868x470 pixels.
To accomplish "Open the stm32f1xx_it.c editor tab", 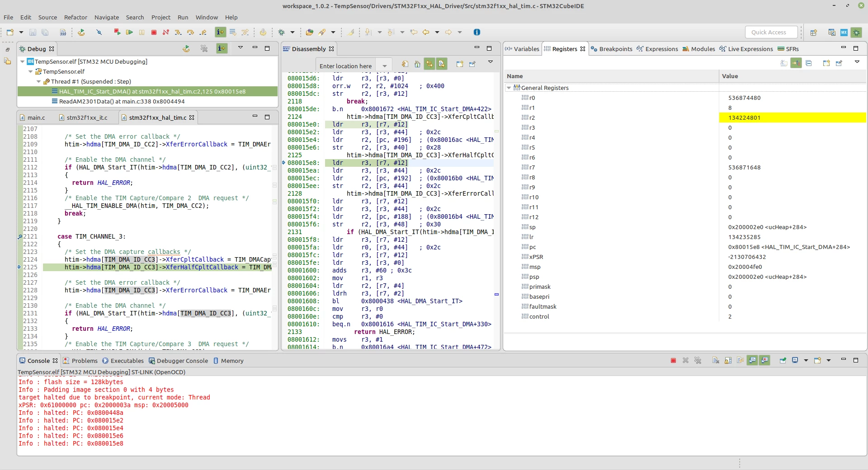I will [x=83, y=117].
